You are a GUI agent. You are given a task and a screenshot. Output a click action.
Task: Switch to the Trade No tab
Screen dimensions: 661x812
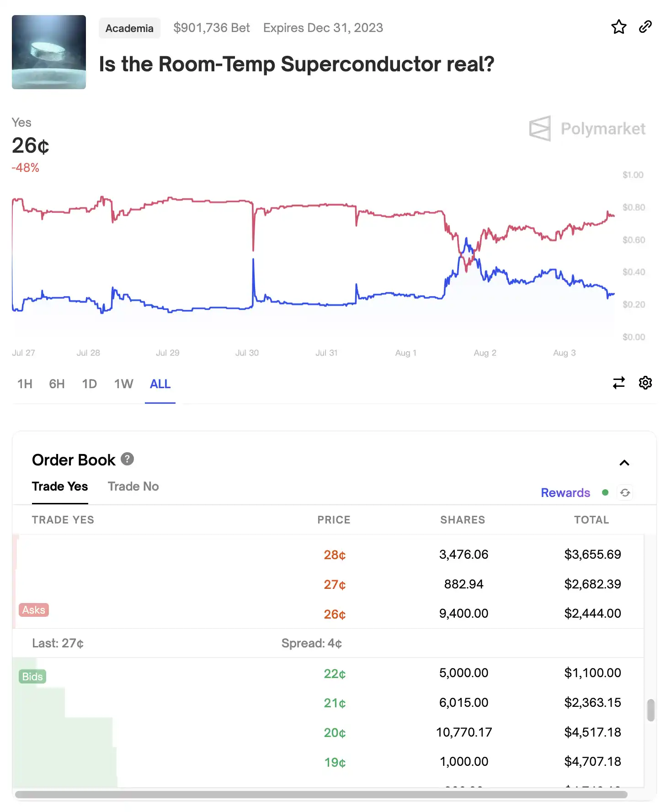[x=133, y=486]
